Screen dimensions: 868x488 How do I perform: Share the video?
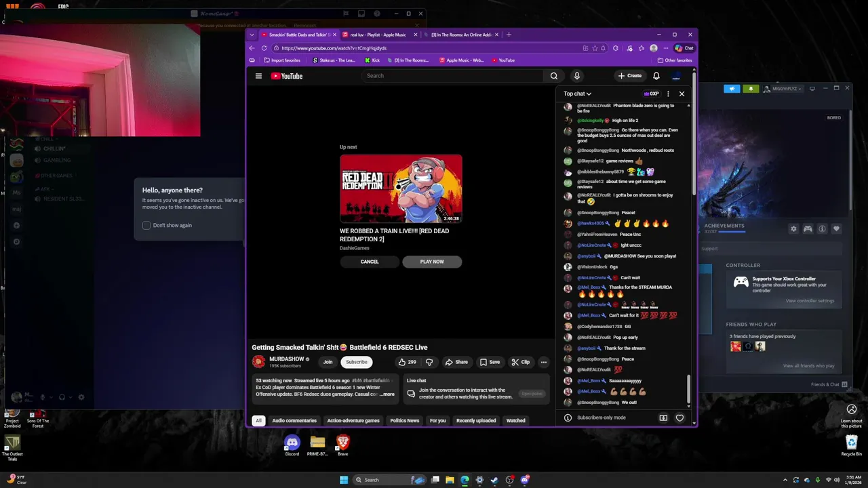tap(456, 362)
